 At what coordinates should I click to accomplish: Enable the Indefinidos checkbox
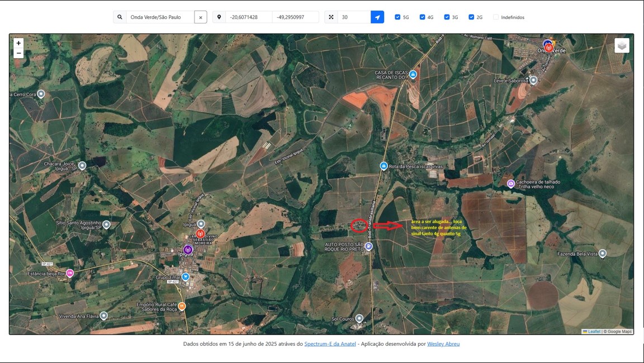pyautogui.click(x=496, y=17)
